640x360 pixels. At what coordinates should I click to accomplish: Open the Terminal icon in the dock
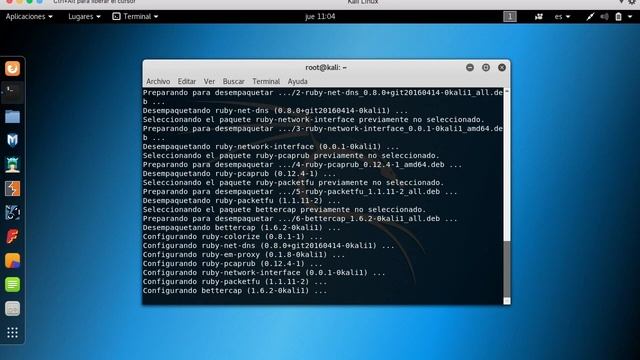(x=12, y=93)
